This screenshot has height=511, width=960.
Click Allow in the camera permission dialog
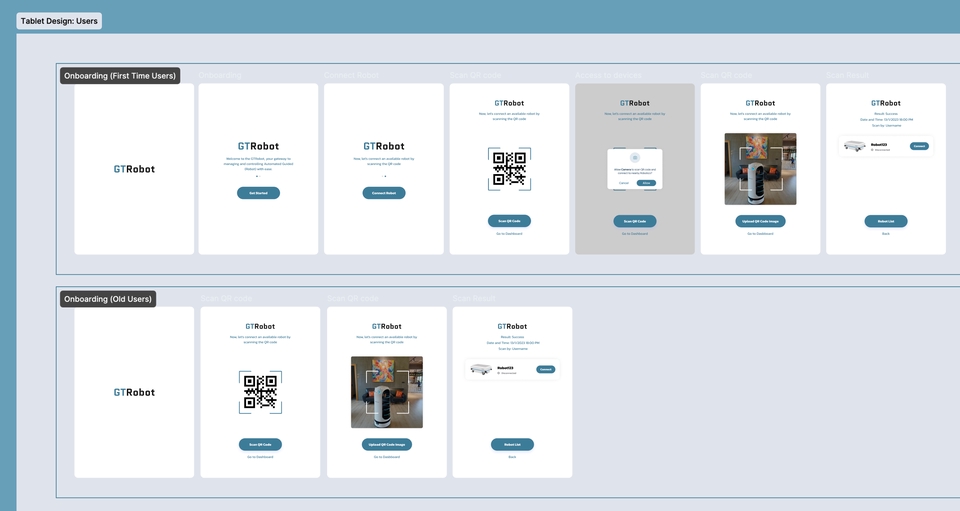tap(646, 183)
